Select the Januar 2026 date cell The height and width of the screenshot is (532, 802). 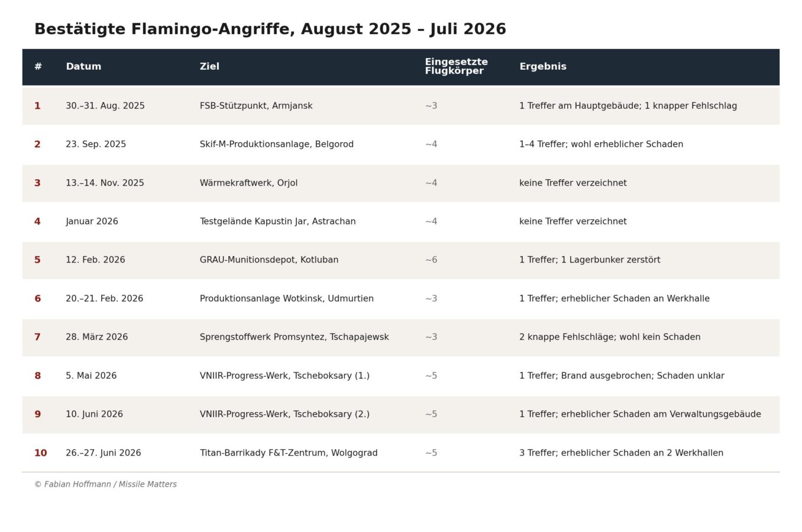point(92,222)
